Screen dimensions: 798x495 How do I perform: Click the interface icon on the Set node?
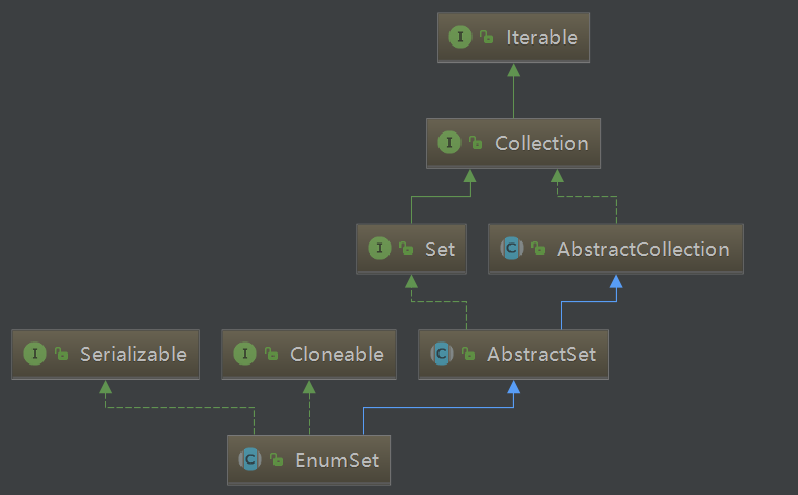click(x=379, y=249)
